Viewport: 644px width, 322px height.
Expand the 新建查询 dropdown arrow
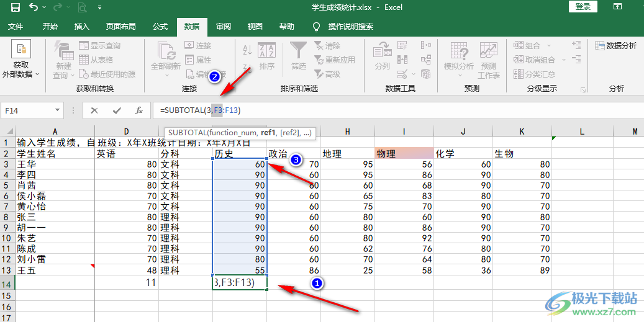coord(72,76)
